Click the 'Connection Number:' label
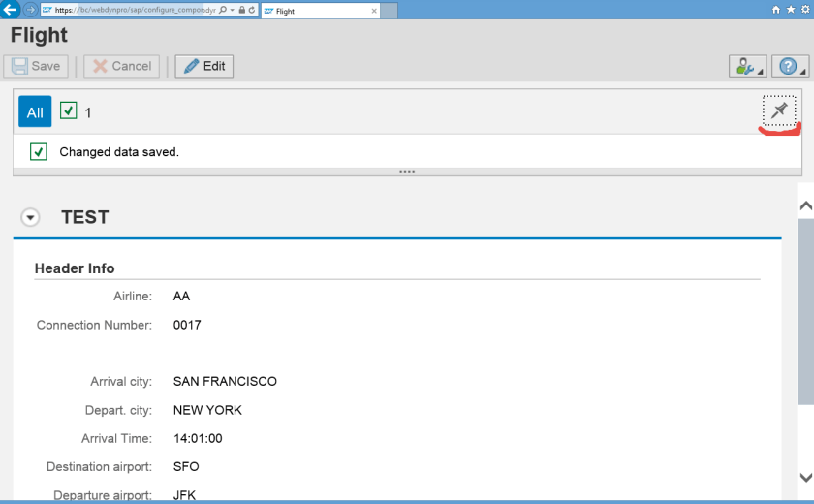 (95, 325)
